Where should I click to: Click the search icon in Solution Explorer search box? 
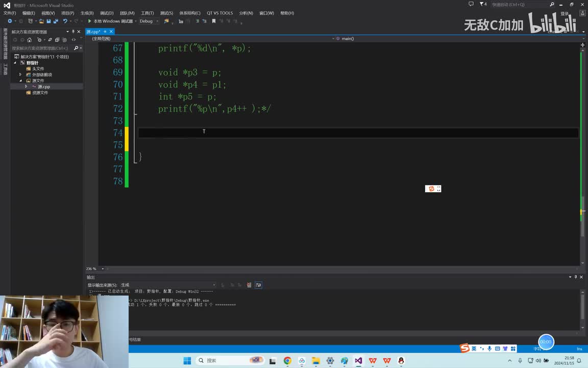click(x=76, y=48)
